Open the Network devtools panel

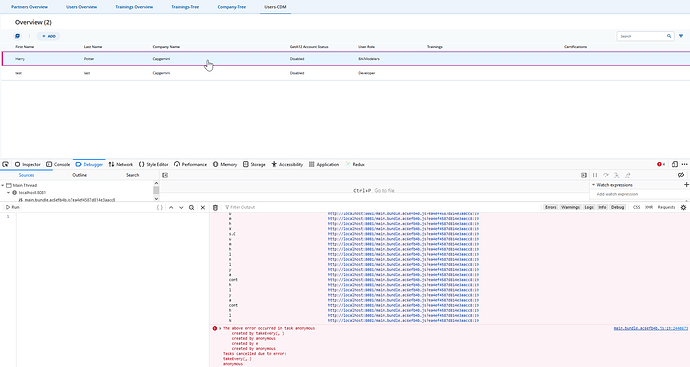coord(121,164)
